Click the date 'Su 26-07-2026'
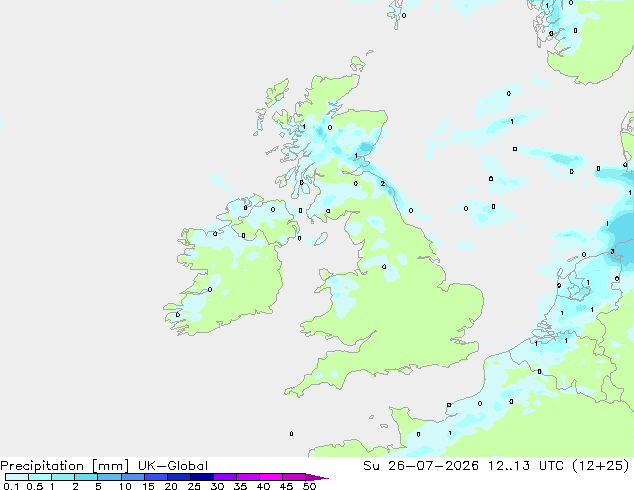The image size is (634, 490). (x=421, y=466)
